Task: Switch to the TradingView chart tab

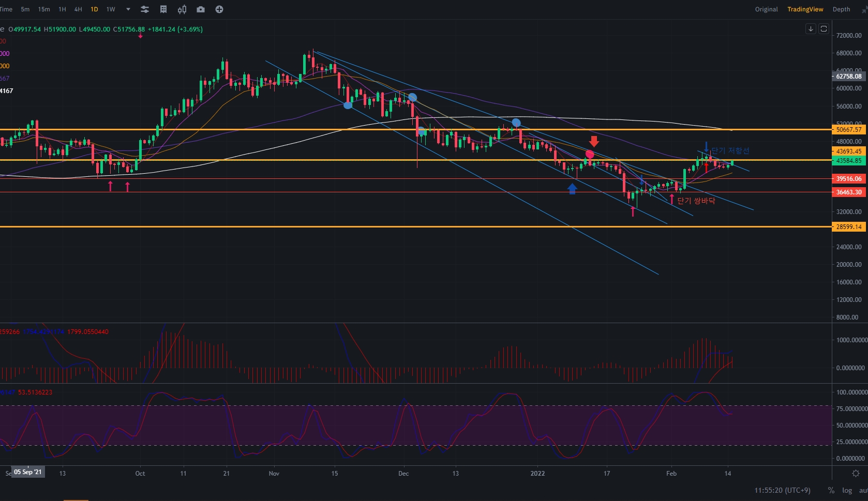Action: coord(805,9)
